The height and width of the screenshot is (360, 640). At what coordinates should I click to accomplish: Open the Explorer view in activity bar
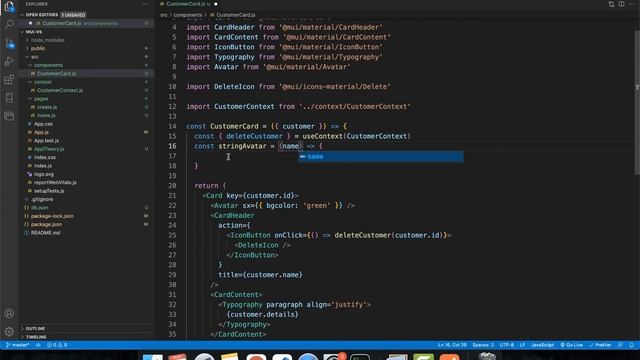[x=9, y=7]
